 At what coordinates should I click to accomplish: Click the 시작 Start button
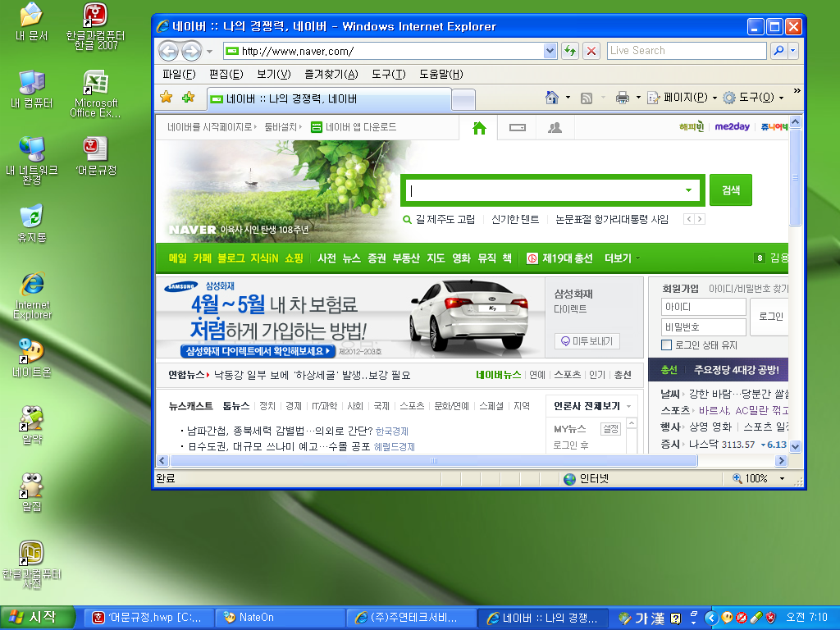36,618
